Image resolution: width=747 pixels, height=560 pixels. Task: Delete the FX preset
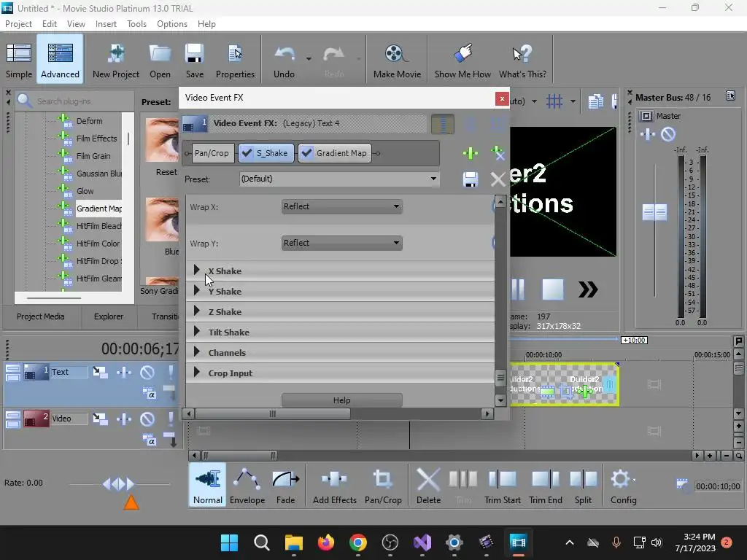(498, 179)
